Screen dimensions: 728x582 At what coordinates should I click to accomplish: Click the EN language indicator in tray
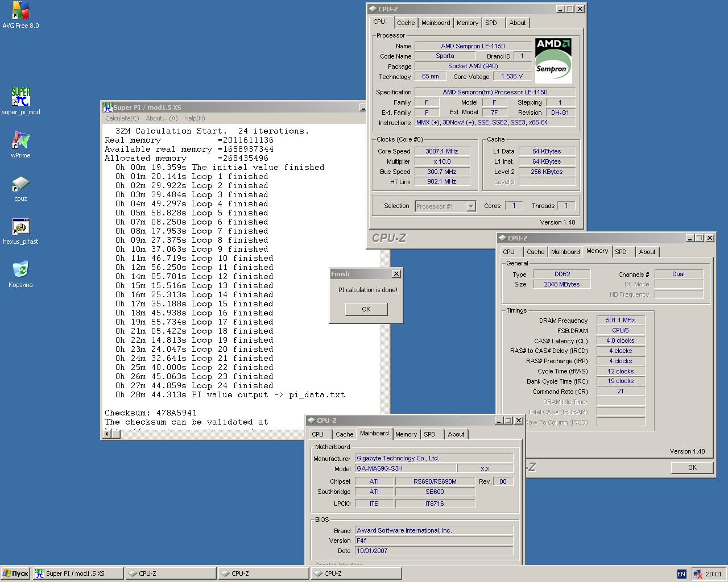click(x=681, y=574)
